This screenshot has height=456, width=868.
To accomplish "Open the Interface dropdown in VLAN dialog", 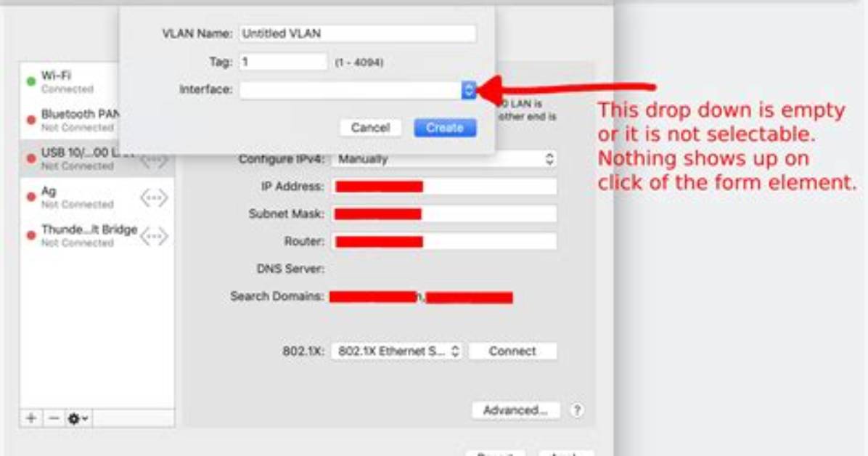I will click(x=357, y=90).
